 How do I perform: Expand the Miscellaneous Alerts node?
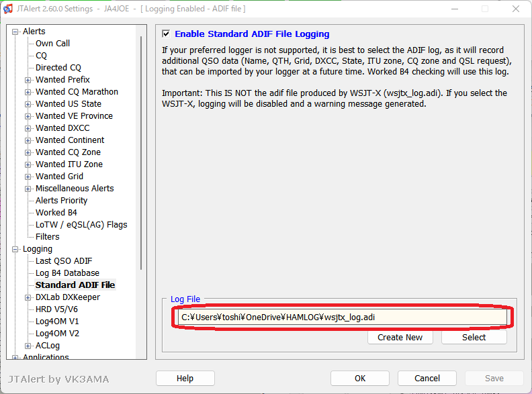point(28,189)
